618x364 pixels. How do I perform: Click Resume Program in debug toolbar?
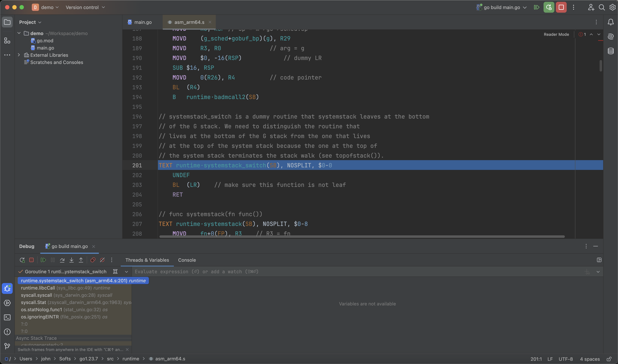click(x=43, y=260)
